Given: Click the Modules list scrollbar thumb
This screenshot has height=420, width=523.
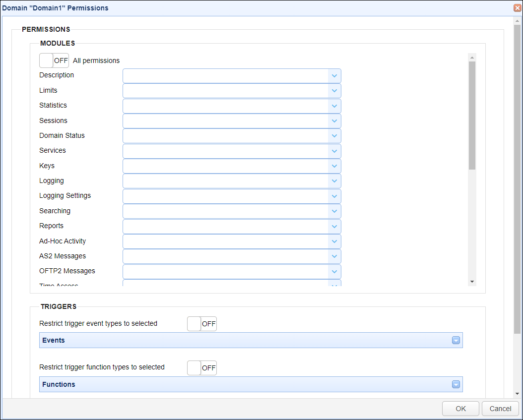Looking at the screenshot, I should click(472, 116).
